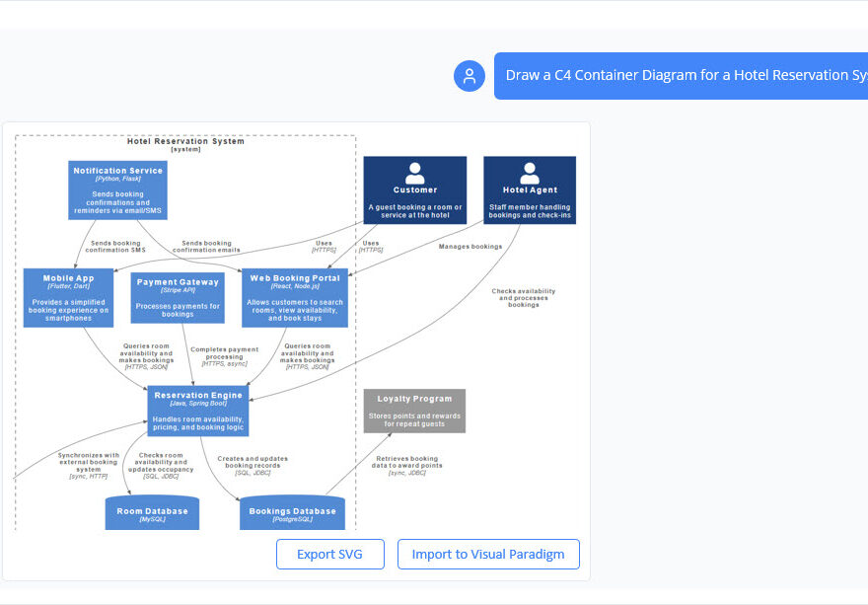Select the Room Database node
Viewport: 868px width, 605px height.
152,512
